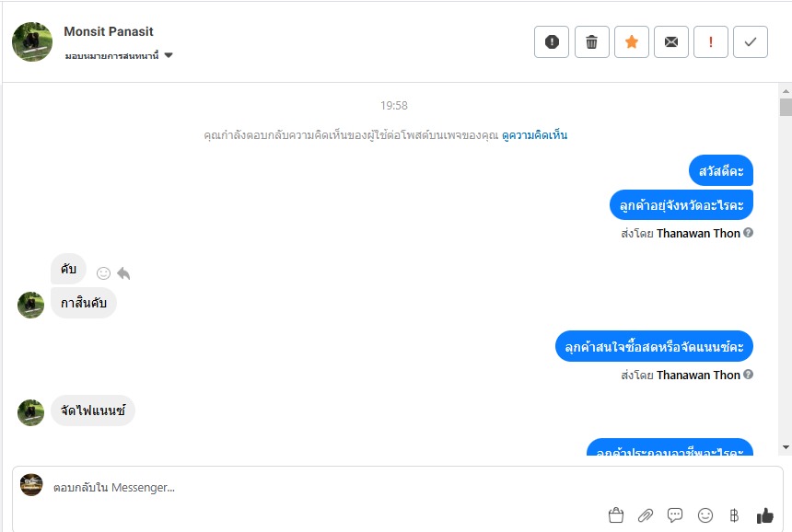Viewport: 792px width, 532px height.
Task: Mark conversation as spam with exclamation circle icon
Action: tap(552, 42)
